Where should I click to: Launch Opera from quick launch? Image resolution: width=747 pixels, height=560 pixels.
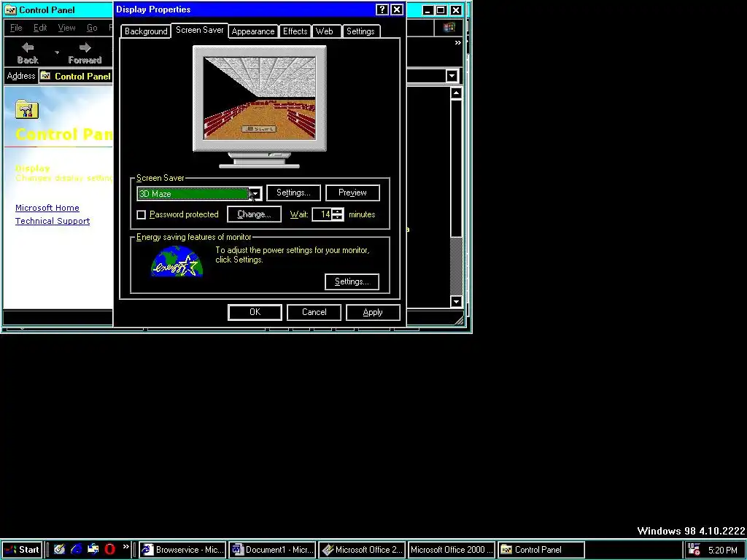(110, 550)
